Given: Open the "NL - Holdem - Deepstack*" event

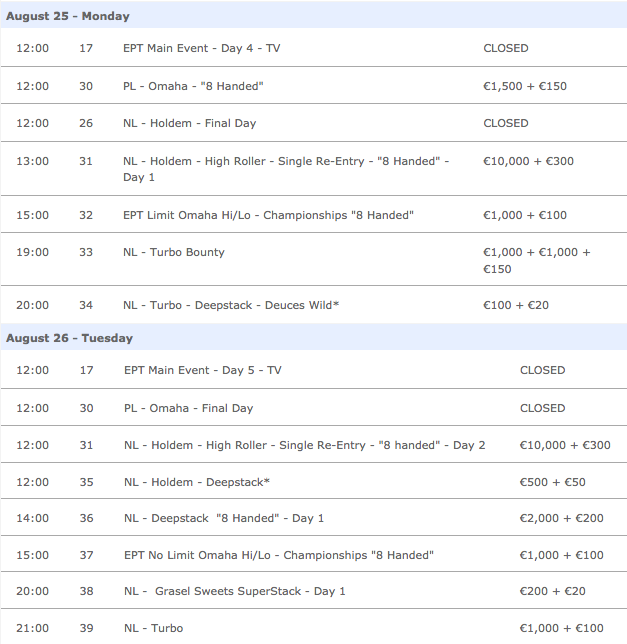Looking at the screenshot, I should click(197, 482).
